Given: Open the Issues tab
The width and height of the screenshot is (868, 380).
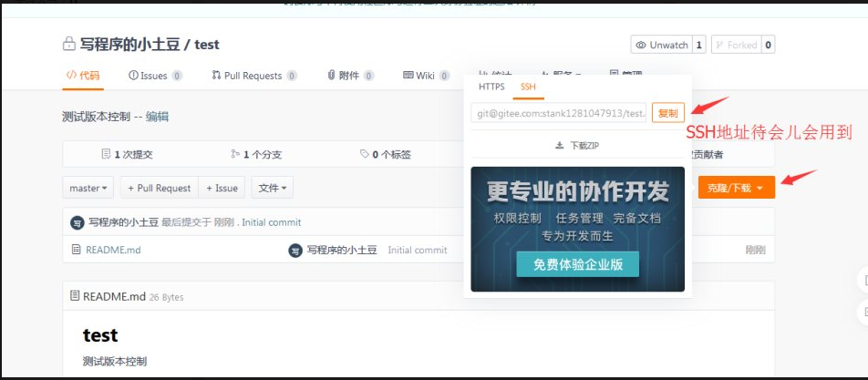Looking at the screenshot, I should (155, 76).
